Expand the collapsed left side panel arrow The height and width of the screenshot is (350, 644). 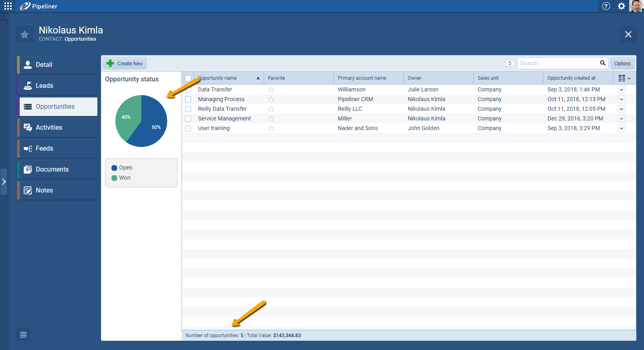point(4,182)
